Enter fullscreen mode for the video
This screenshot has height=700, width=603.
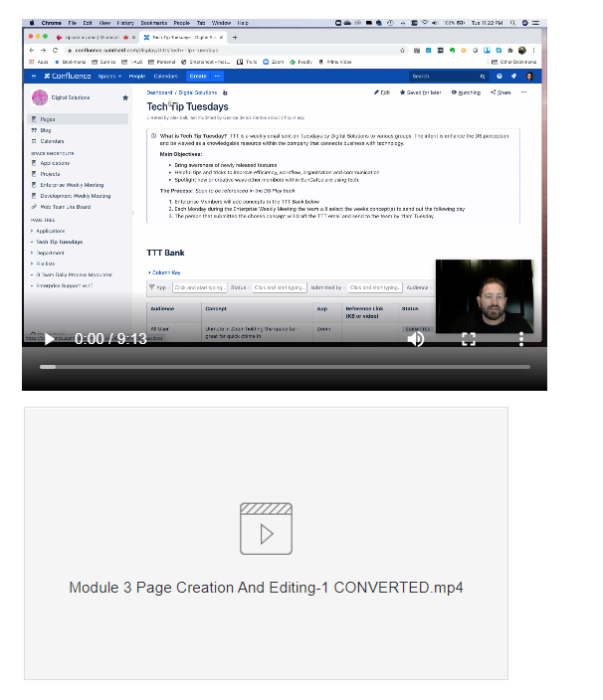(x=469, y=339)
